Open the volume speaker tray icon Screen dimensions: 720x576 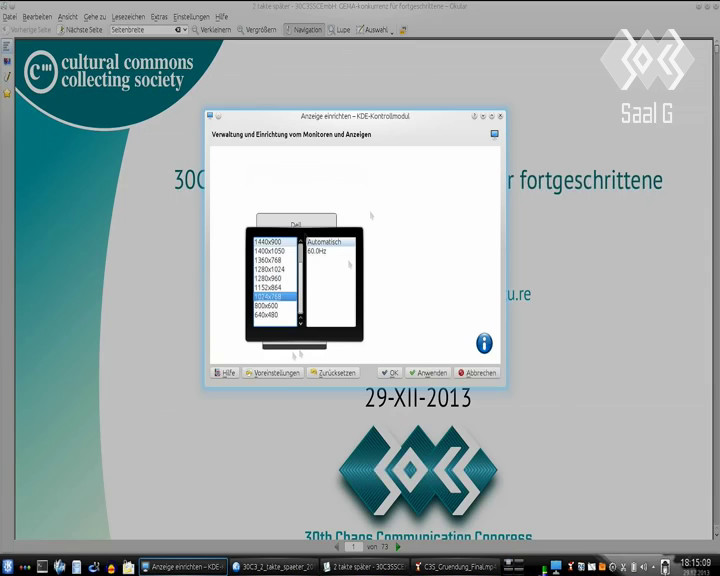(643, 567)
